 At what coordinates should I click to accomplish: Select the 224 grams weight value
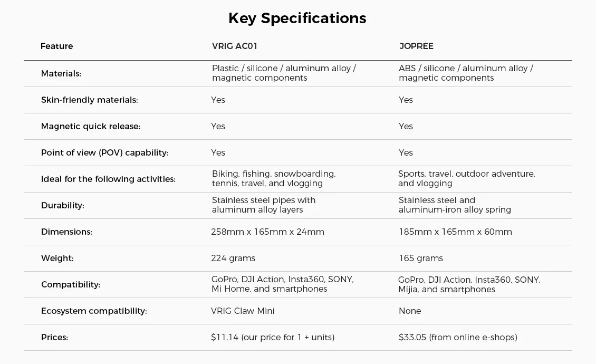233,258
